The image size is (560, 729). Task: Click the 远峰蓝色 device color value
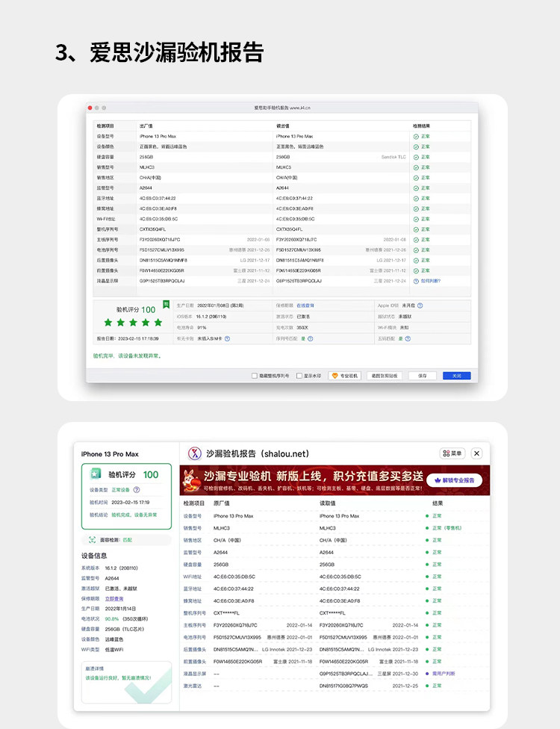pyautogui.click(x=114, y=639)
